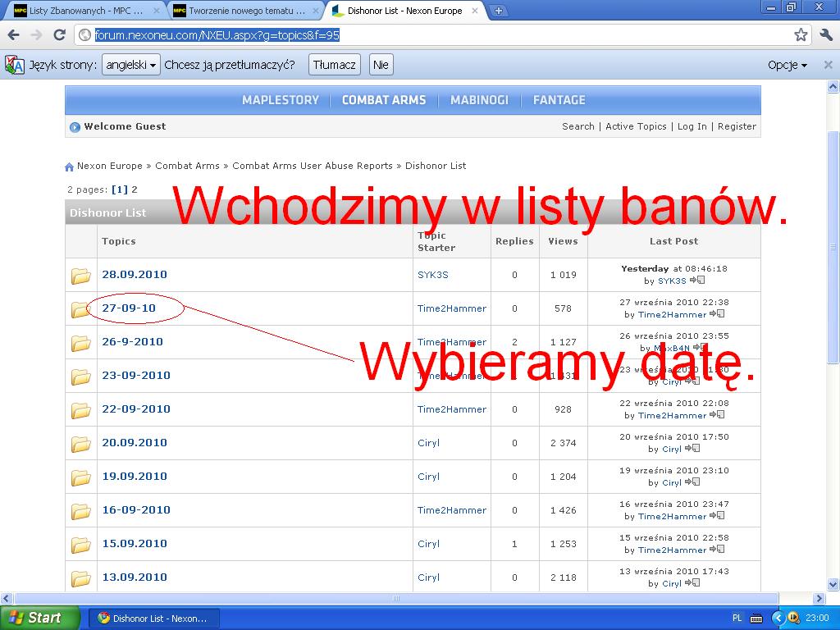The width and height of the screenshot is (840, 630).
Task: Open the MAPLESTORY forum menu item
Action: pyautogui.click(x=281, y=100)
